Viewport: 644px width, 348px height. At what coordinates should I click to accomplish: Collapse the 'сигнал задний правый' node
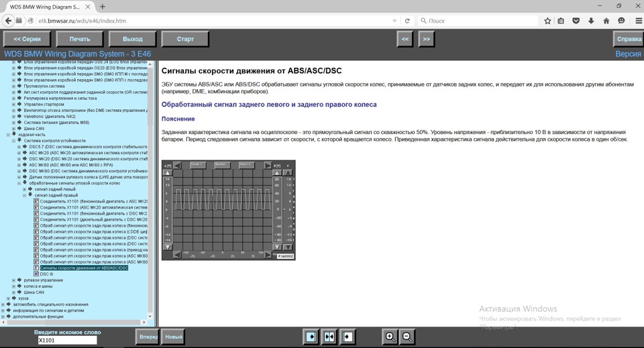[x=24, y=195]
